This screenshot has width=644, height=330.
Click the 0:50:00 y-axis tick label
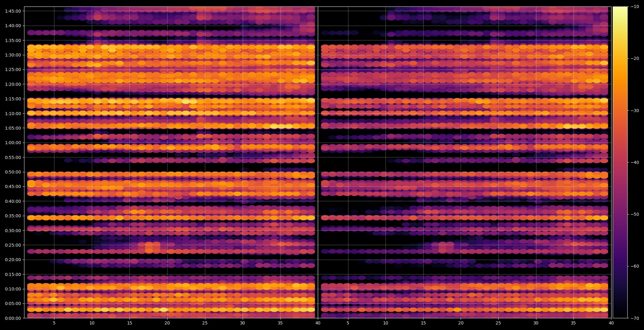pos(13,172)
